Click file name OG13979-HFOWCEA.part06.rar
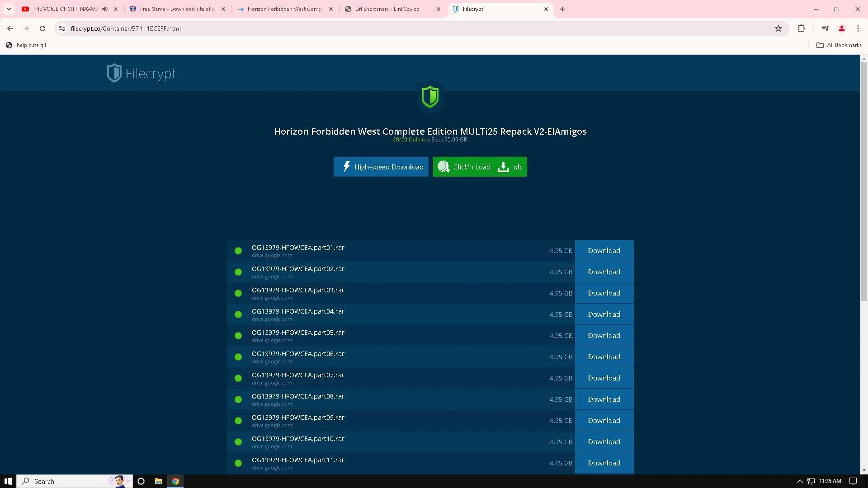 pyautogui.click(x=298, y=354)
